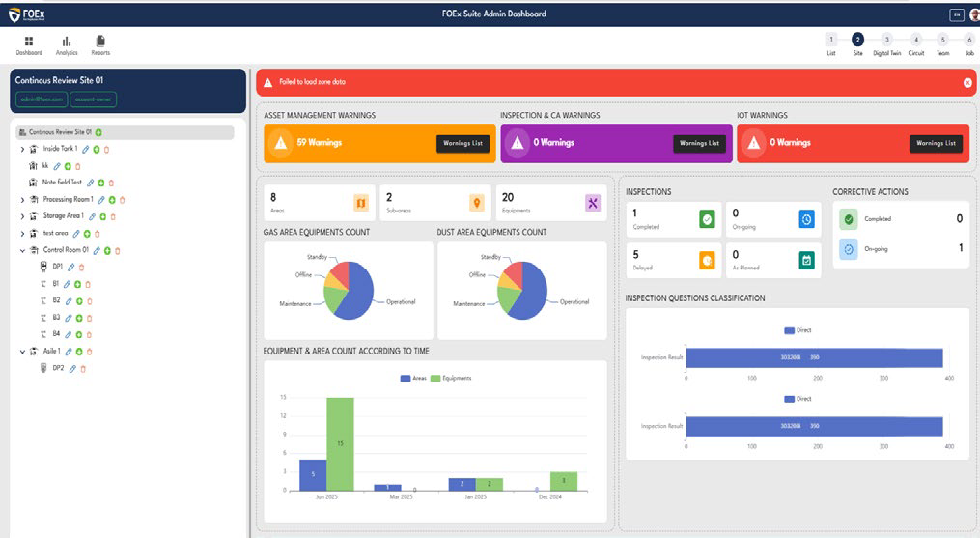The height and width of the screenshot is (538, 980).
Task: Dismiss the Failed to load zone data alert
Action: point(967,82)
